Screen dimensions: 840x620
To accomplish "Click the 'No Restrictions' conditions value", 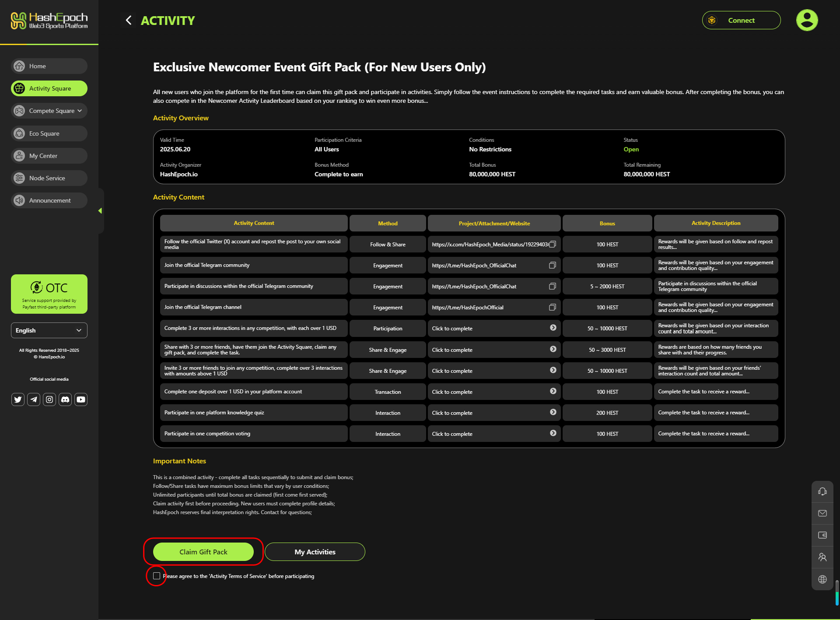I will pyautogui.click(x=490, y=149).
